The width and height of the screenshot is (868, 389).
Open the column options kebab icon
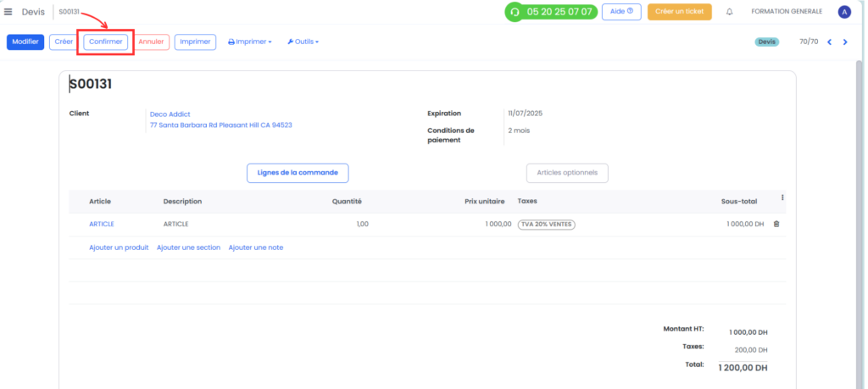(x=782, y=197)
